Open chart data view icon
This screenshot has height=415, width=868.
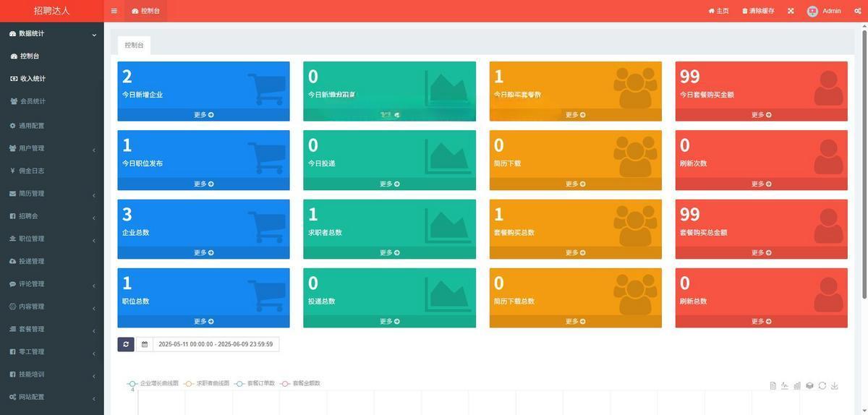pyautogui.click(x=773, y=385)
